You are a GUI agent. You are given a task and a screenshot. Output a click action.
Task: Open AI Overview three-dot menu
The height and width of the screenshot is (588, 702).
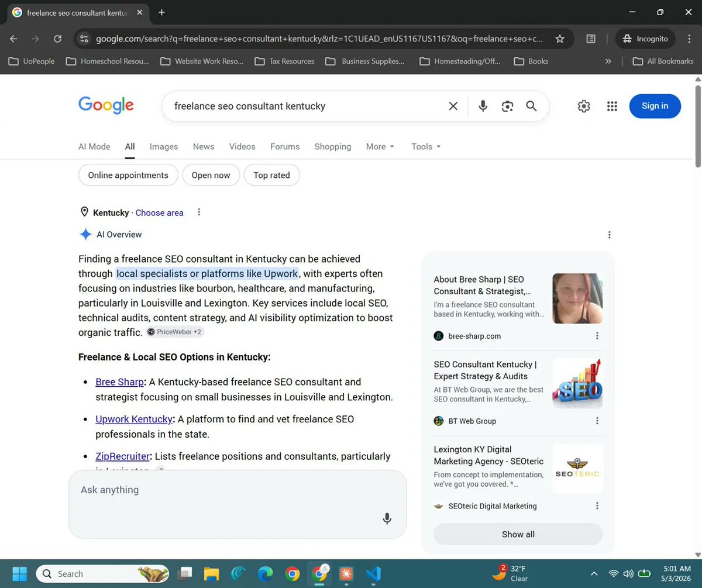tap(609, 235)
